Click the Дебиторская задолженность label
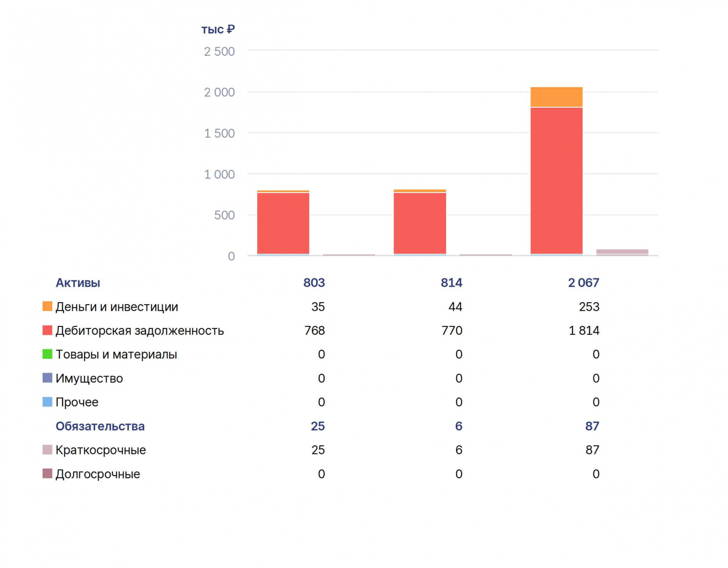The width and height of the screenshot is (728, 568). (140, 331)
